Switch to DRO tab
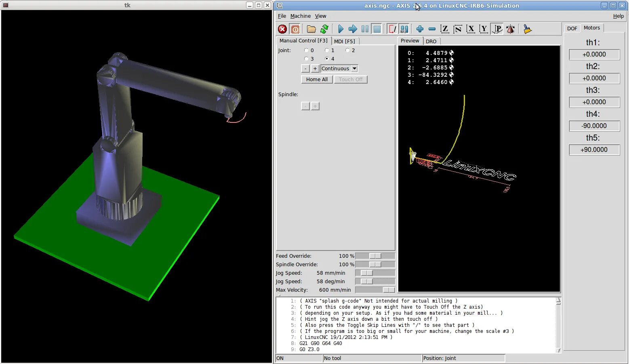This screenshot has height=364, width=629. pos(431,41)
